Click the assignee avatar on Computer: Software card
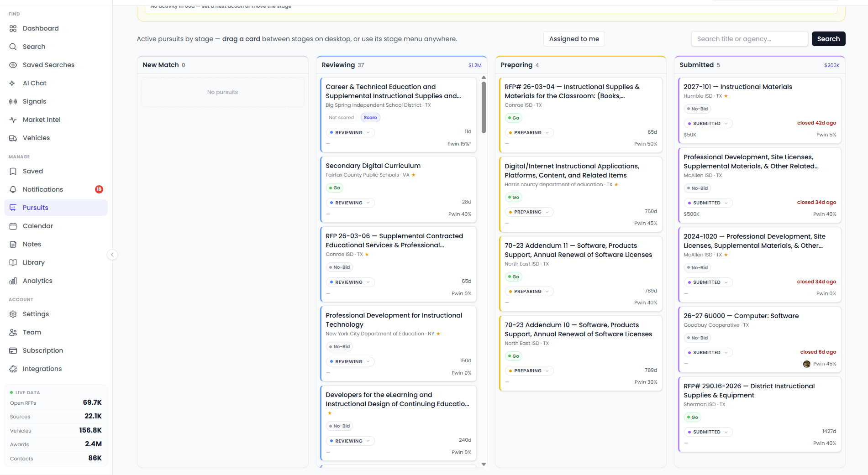The image size is (868, 475). point(806,364)
